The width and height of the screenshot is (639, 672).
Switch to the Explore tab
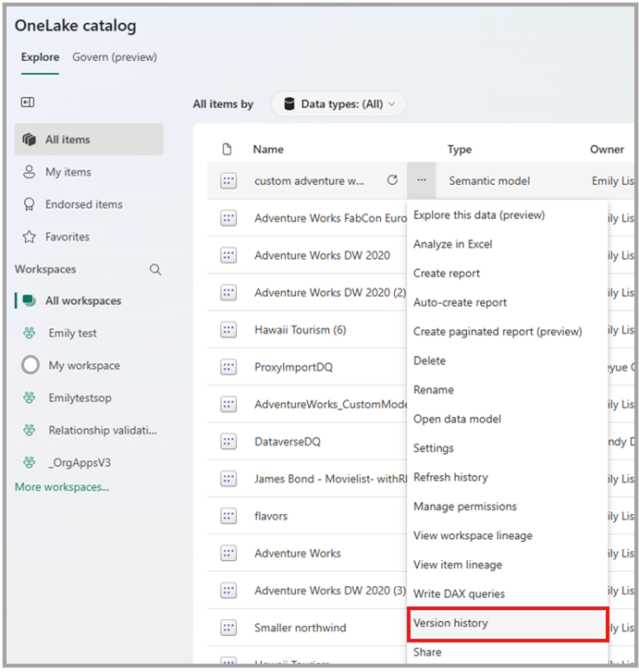[x=41, y=57]
